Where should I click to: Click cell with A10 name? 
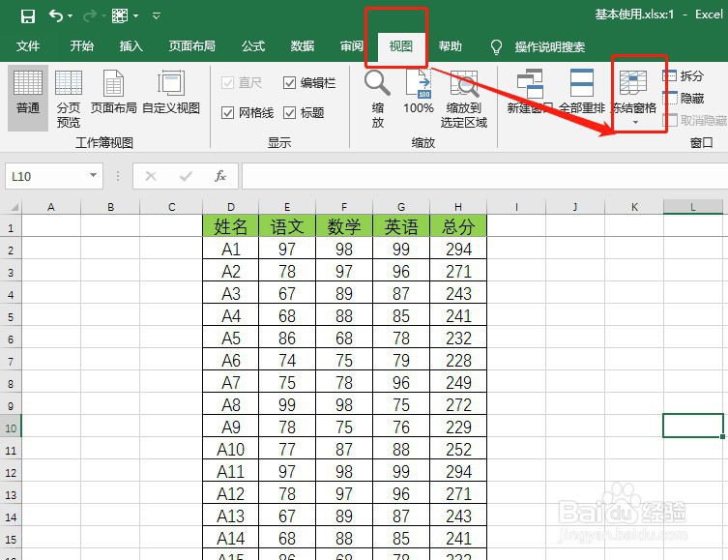231,449
